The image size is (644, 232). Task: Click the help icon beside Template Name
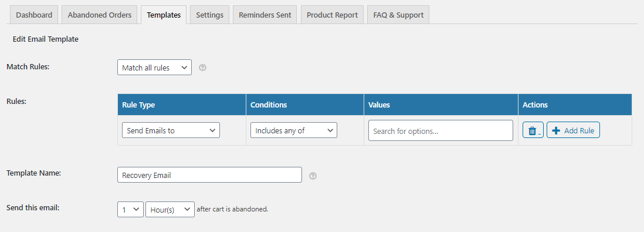coord(313,176)
